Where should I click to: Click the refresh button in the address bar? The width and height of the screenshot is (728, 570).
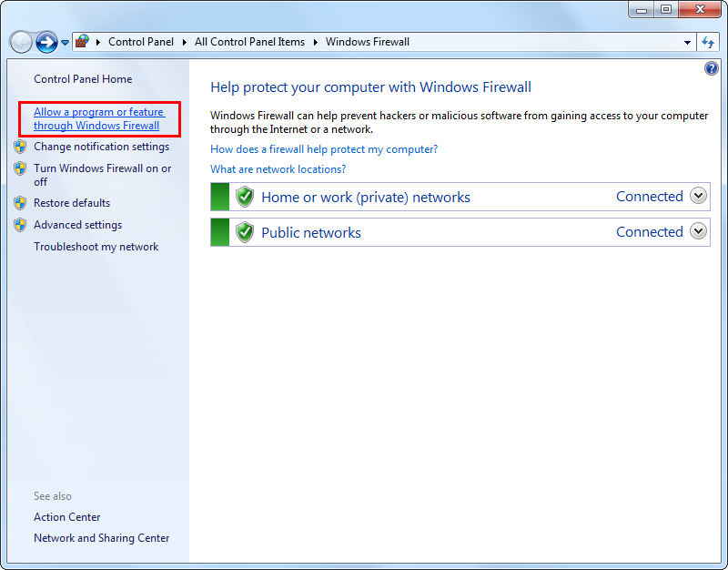(x=708, y=42)
